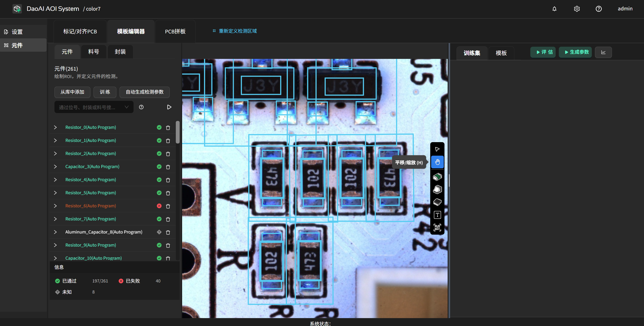Image resolution: width=644 pixels, height=326 pixels.
Task: Delete Resistor_6 using trash icon
Action: (x=168, y=206)
